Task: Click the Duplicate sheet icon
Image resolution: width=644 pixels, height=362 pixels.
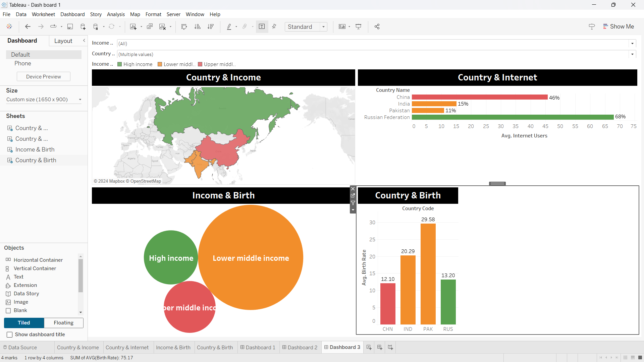Action: click(x=150, y=27)
